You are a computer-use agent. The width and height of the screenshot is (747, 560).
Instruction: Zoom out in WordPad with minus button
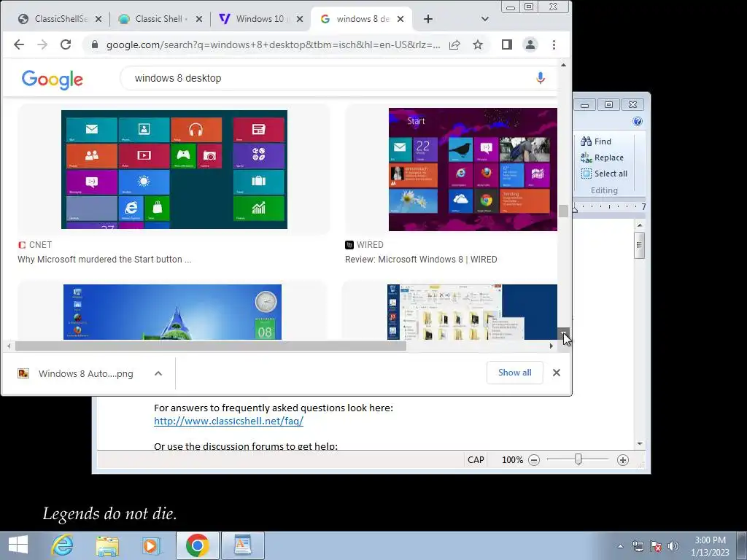coord(534,460)
